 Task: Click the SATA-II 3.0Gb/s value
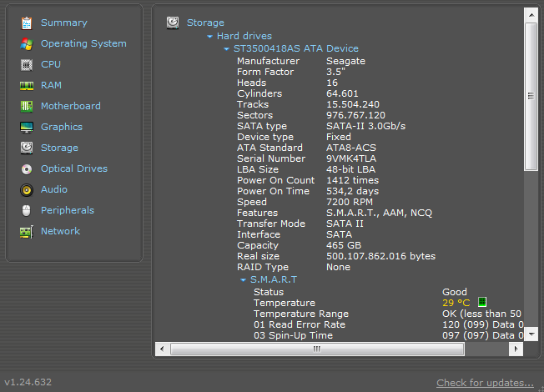[x=365, y=126]
